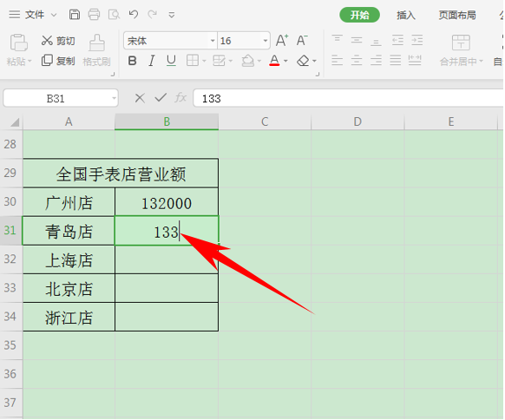Click the Cut (剪切) scissors button

tap(58, 41)
